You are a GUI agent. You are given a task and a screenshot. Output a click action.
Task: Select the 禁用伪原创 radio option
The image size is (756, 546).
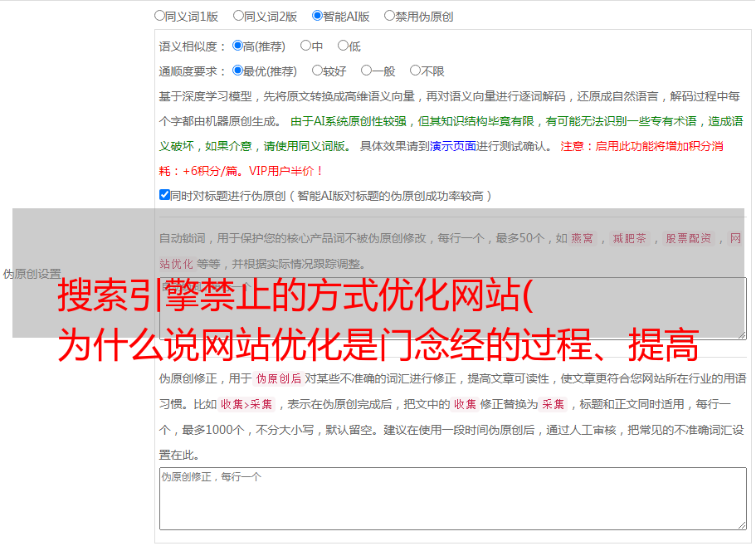click(389, 16)
